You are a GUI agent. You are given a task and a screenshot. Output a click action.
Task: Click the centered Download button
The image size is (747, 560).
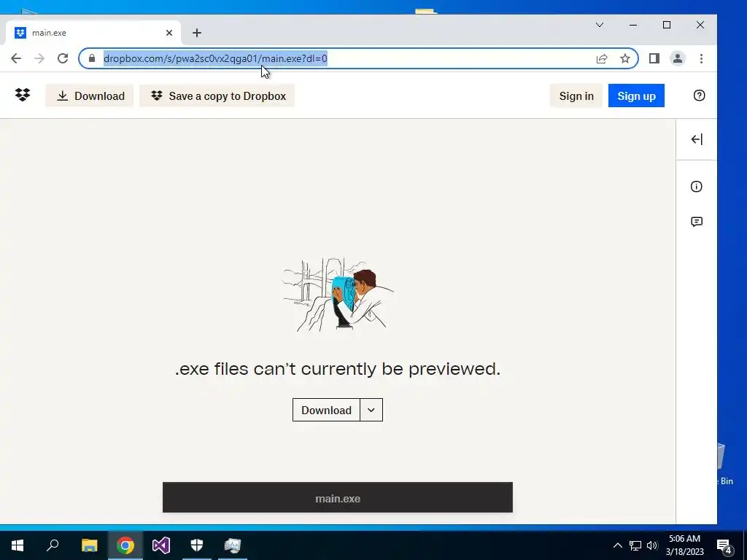(326, 410)
